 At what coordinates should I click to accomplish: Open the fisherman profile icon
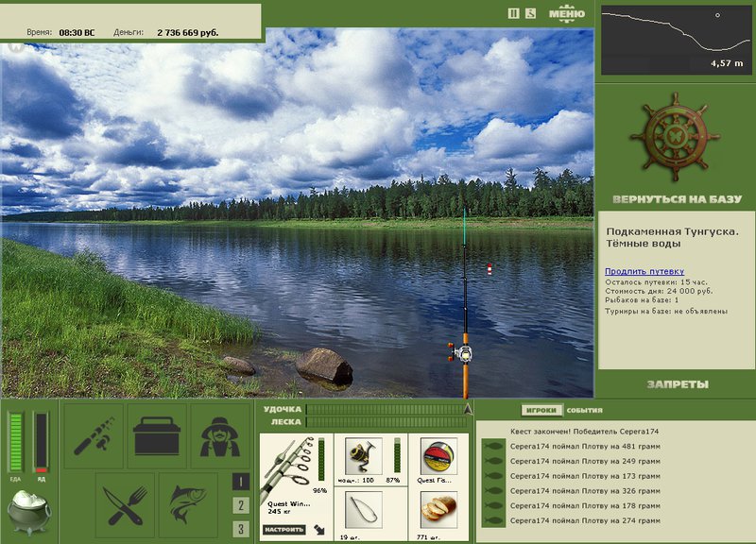pos(220,436)
